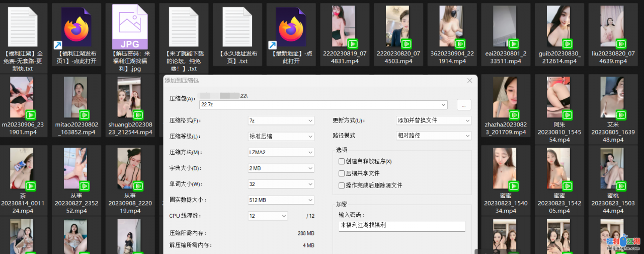
Task: Open the 压缩等级 标准压缩 dropdown
Action: 281,137
